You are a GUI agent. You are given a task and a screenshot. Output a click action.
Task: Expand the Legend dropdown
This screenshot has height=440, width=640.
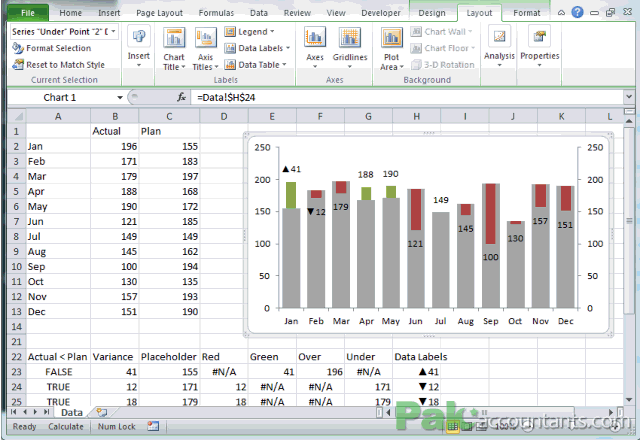click(249, 32)
